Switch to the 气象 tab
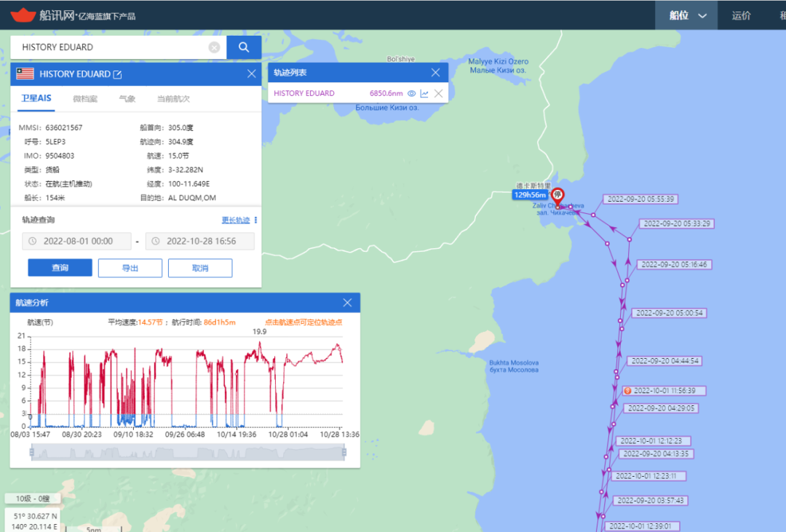Screen dimensions: 786x532 point(127,98)
